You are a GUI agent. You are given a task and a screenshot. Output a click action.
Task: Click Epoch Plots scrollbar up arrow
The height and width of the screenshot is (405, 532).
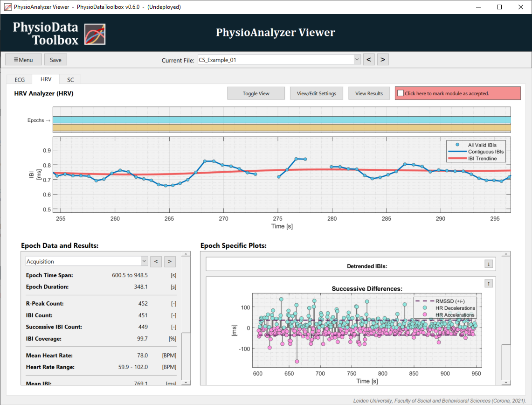pyautogui.click(x=506, y=254)
